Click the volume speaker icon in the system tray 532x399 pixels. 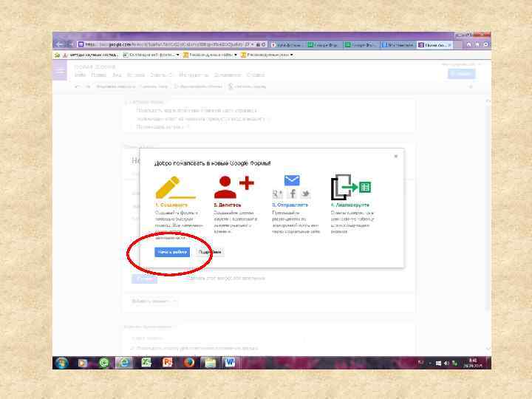(x=446, y=364)
